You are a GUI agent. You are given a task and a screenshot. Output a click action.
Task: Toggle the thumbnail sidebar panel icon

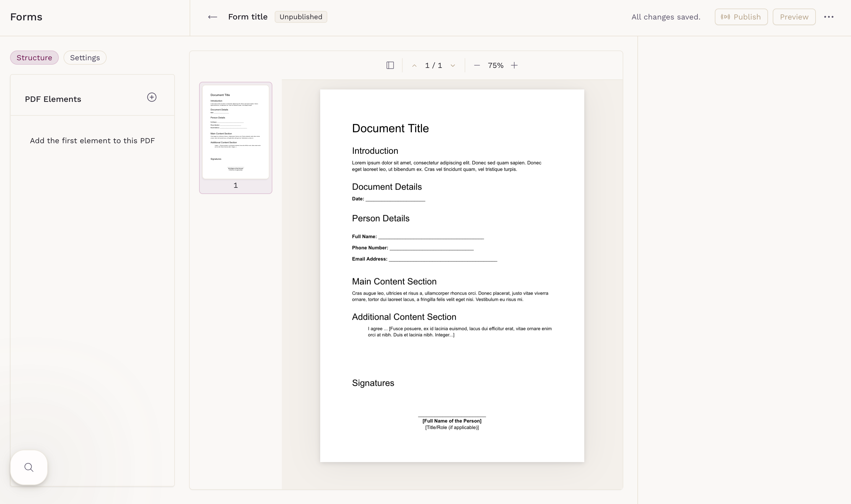390,66
